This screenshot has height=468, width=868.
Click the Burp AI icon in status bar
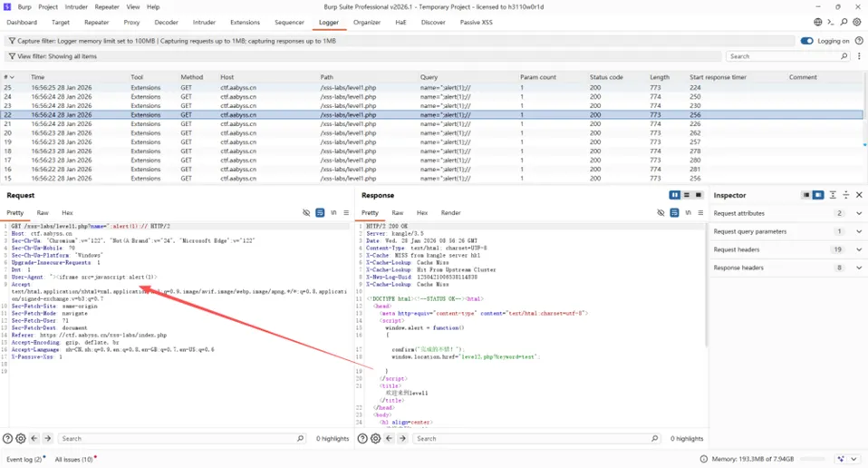point(841,459)
